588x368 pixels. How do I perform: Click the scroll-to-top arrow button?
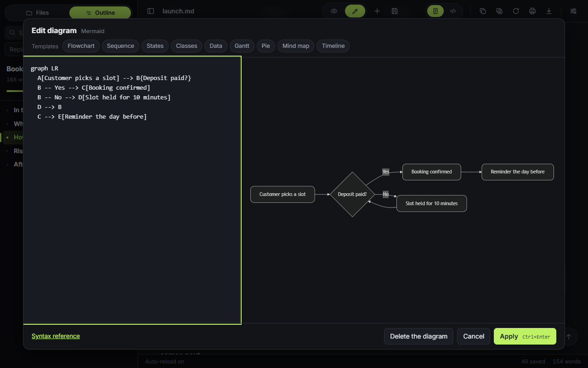click(569, 336)
